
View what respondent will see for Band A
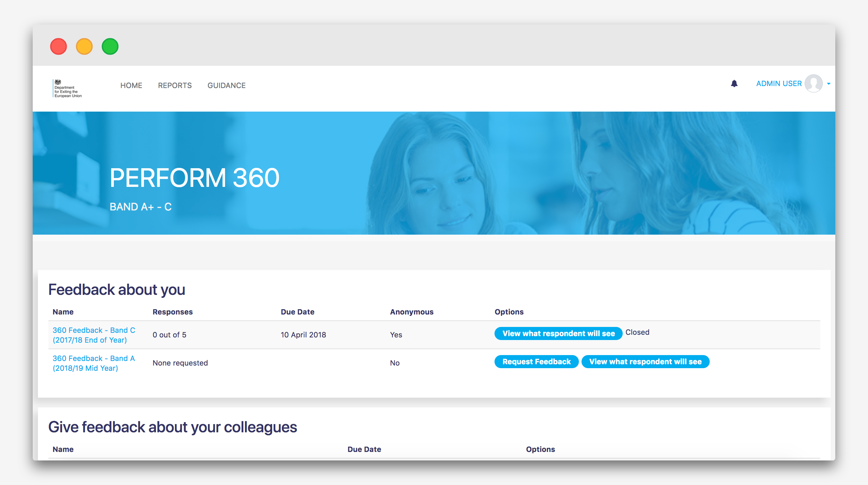coord(645,362)
